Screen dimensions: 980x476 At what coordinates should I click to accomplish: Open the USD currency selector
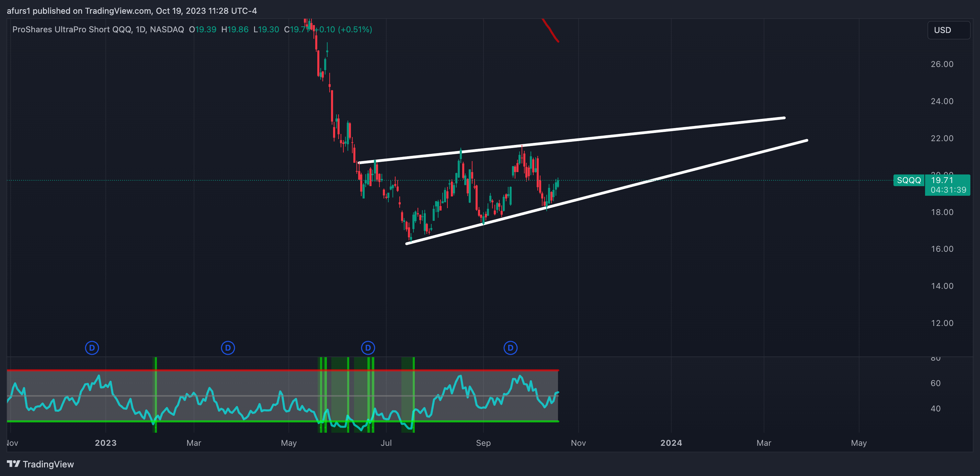pyautogui.click(x=949, y=30)
